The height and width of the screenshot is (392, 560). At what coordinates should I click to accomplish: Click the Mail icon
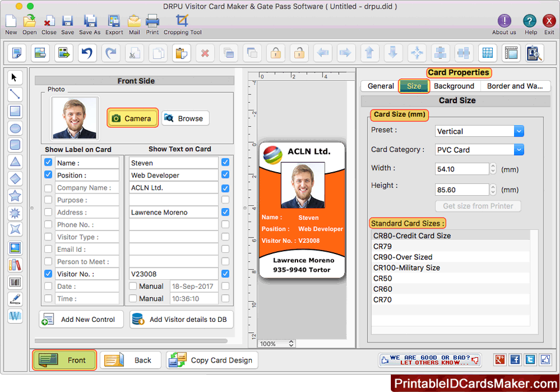pos(134,21)
